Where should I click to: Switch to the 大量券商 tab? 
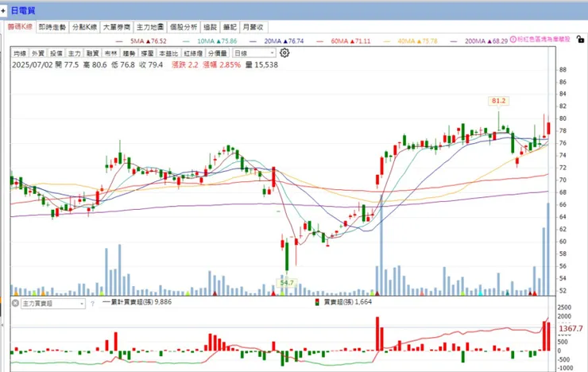point(117,27)
